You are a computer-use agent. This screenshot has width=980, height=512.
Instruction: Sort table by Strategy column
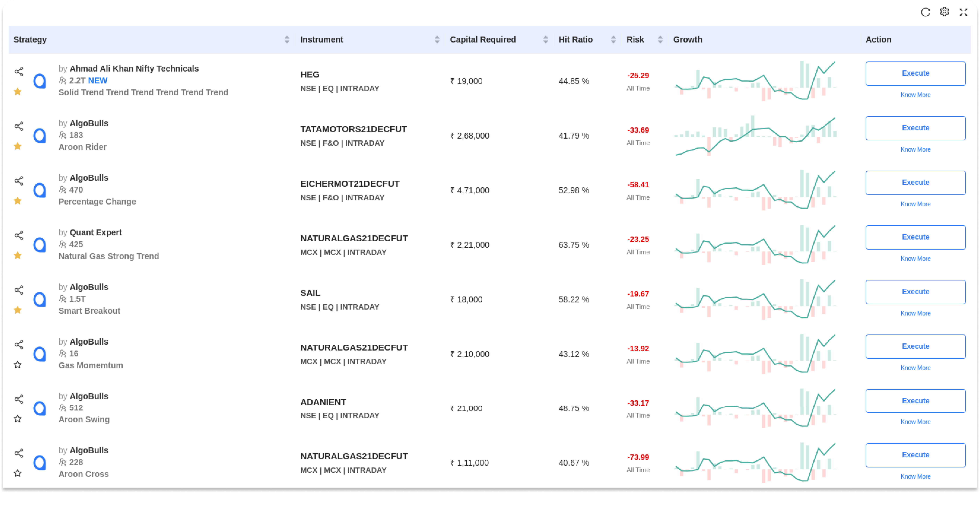click(287, 40)
